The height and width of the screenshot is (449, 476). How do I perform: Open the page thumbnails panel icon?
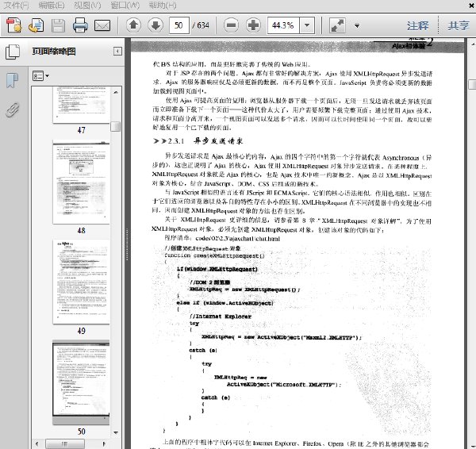[x=13, y=52]
